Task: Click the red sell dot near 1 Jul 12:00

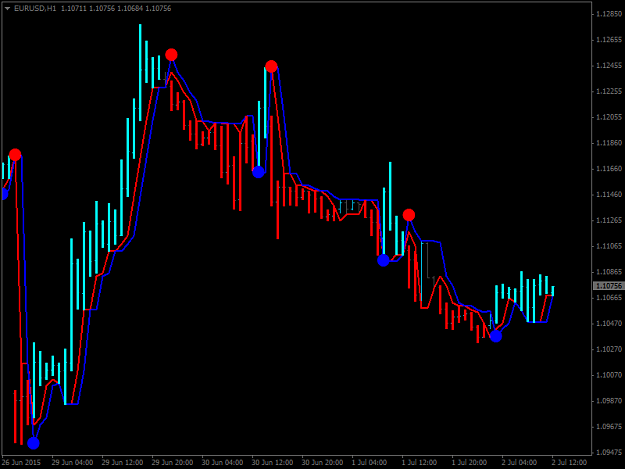Action: click(409, 215)
